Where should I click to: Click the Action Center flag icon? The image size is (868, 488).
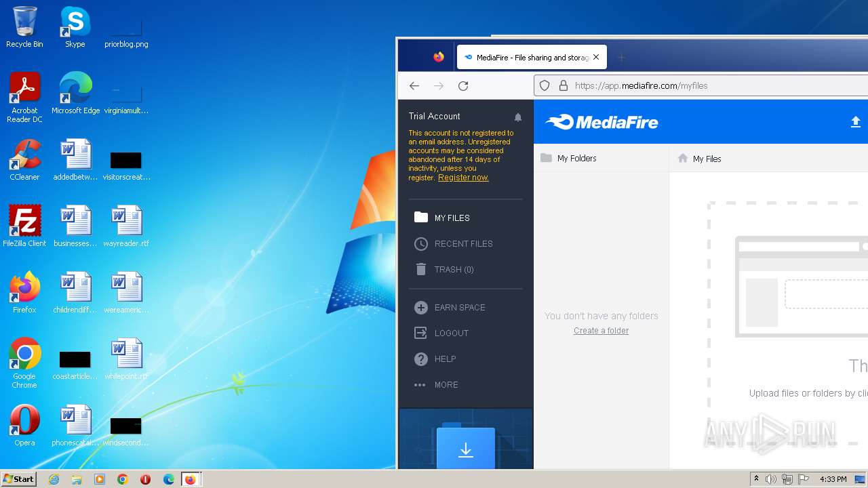pos(804,479)
